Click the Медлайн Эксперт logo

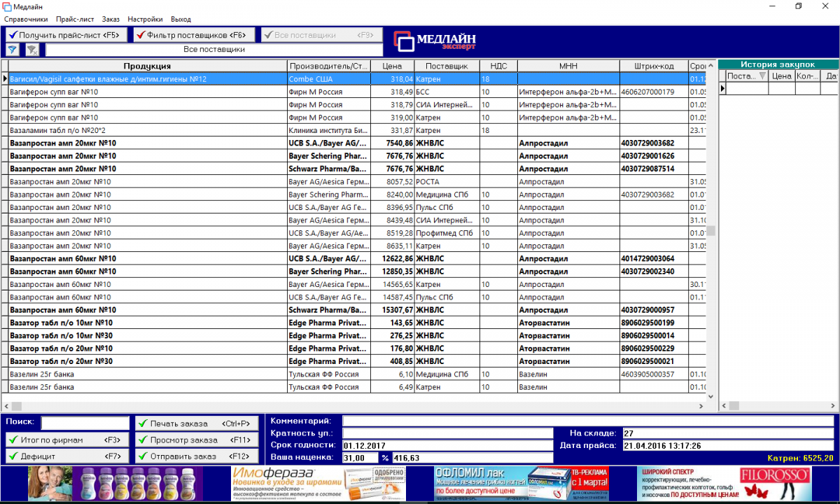pos(436,41)
